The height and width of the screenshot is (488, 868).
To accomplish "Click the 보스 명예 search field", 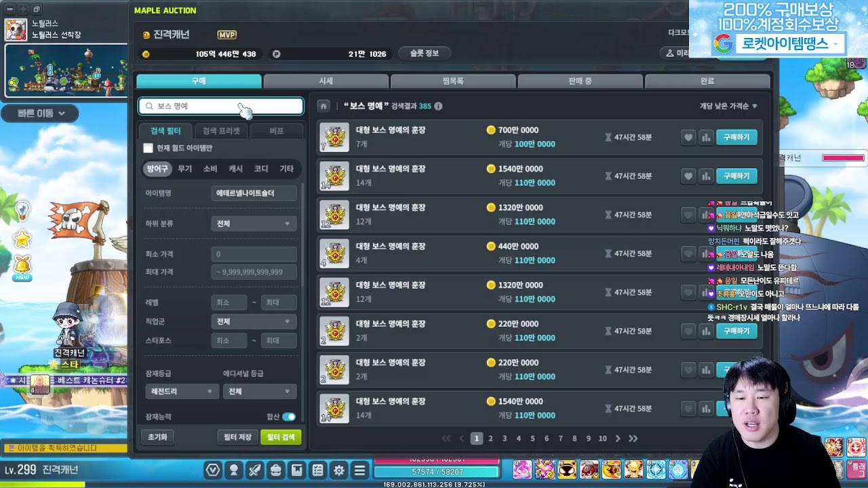I will 221,106.
